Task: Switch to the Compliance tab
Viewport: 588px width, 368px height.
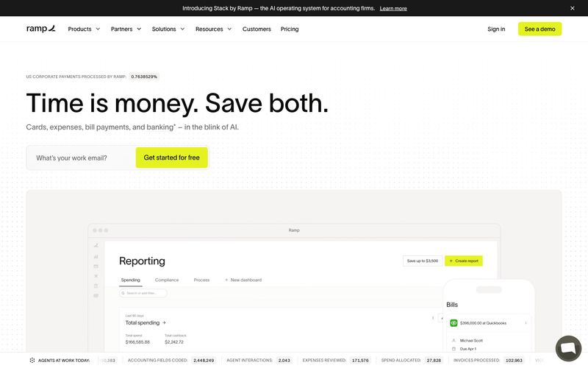Action: (x=167, y=280)
